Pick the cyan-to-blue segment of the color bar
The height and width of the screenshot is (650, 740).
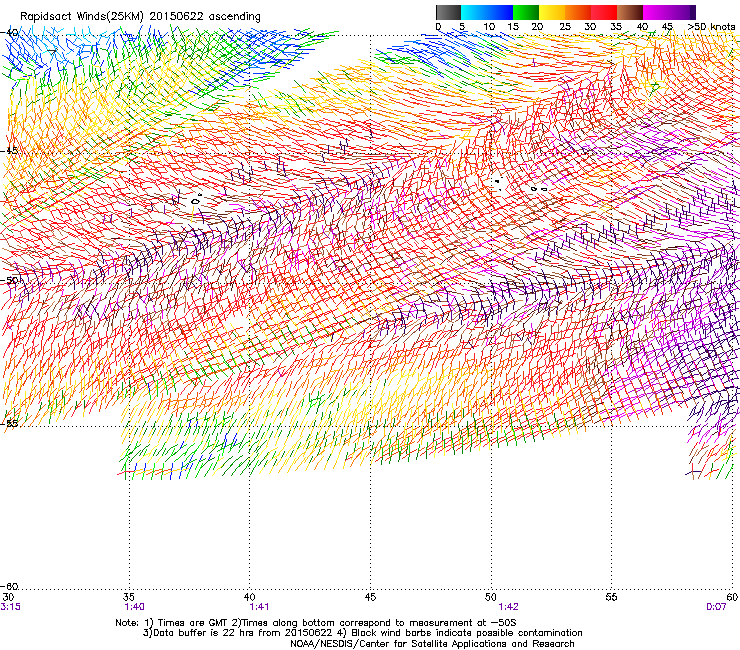coord(487,12)
